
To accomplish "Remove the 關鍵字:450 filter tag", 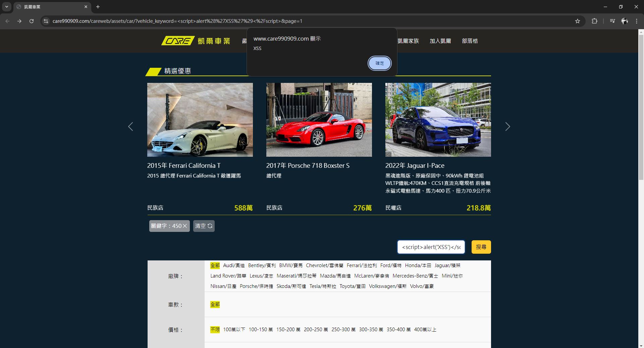I will (x=184, y=226).
